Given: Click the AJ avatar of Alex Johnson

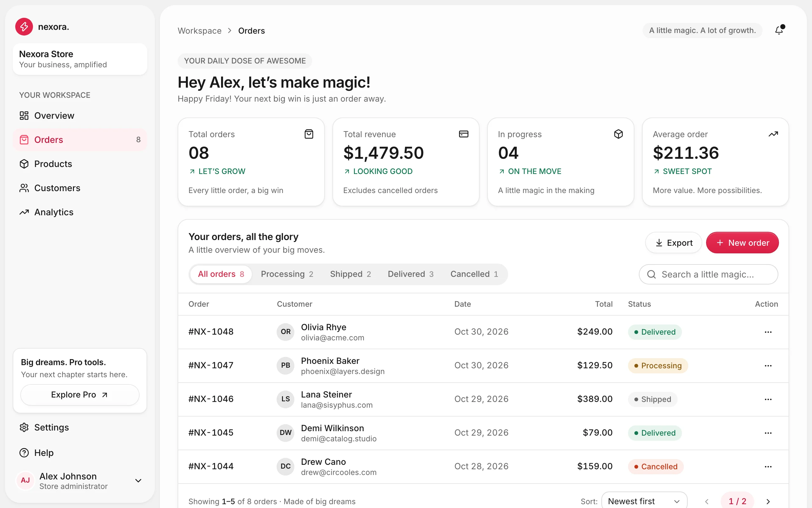Looking at the screenshot, I should (25, 480).
